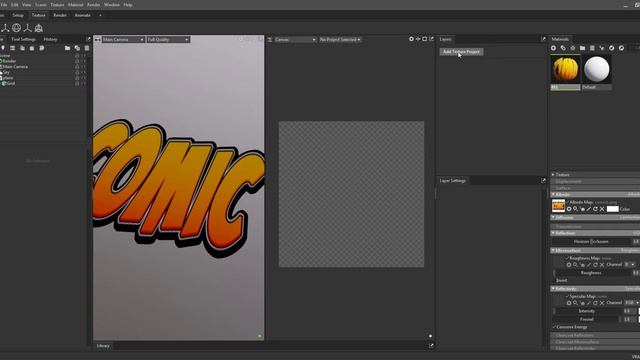Open the Material menu

click(76, 5)
